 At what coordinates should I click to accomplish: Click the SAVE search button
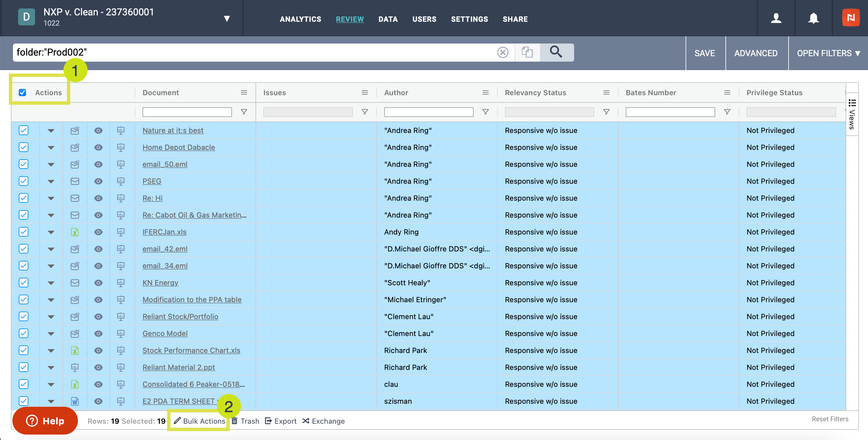705,53
